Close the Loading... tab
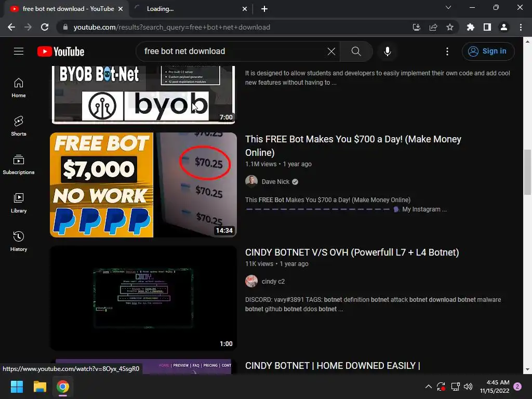Viewport: 532px width, 399px height. click(245, 9)
